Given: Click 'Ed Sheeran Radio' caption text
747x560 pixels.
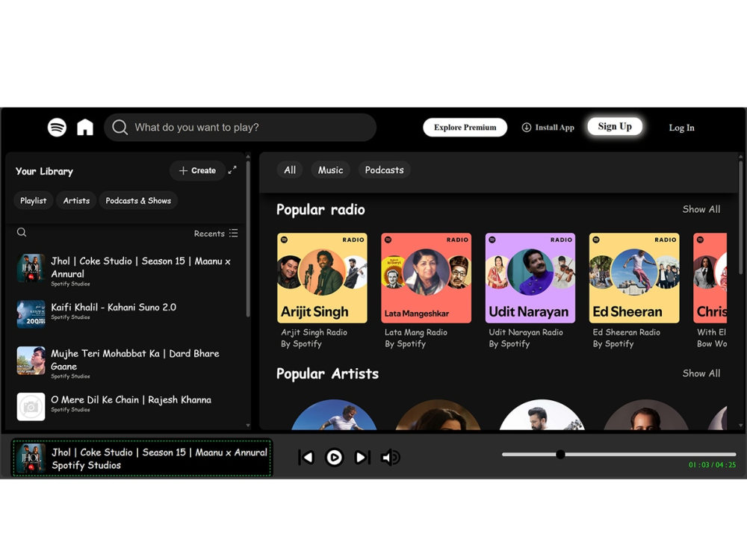Looking at the screenshot, I should pyautogui.click(x=627, y=332).
